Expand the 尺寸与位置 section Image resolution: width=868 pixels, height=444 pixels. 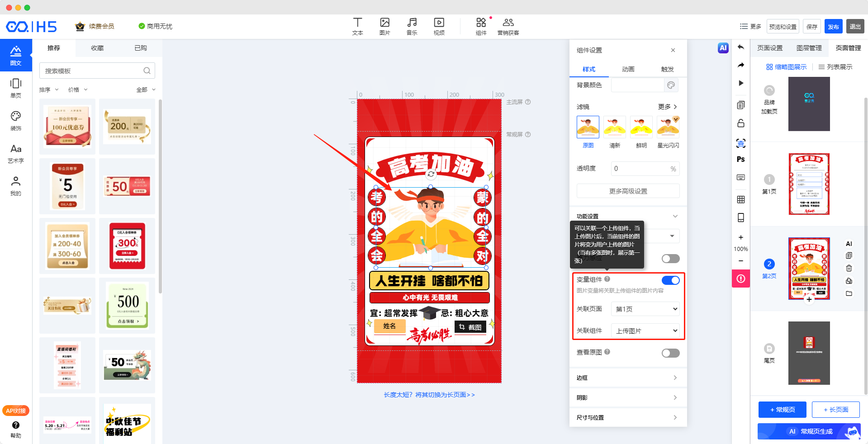[x=628, y=417]
